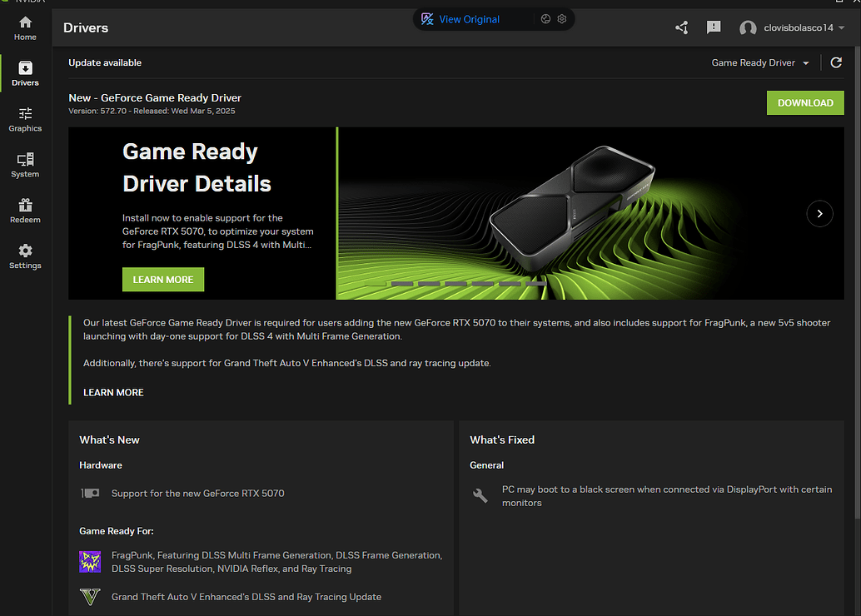Viewport: 861px width, 616px height.
Task: Advance carousel with the next arrow
Action: tap(819, 214)
